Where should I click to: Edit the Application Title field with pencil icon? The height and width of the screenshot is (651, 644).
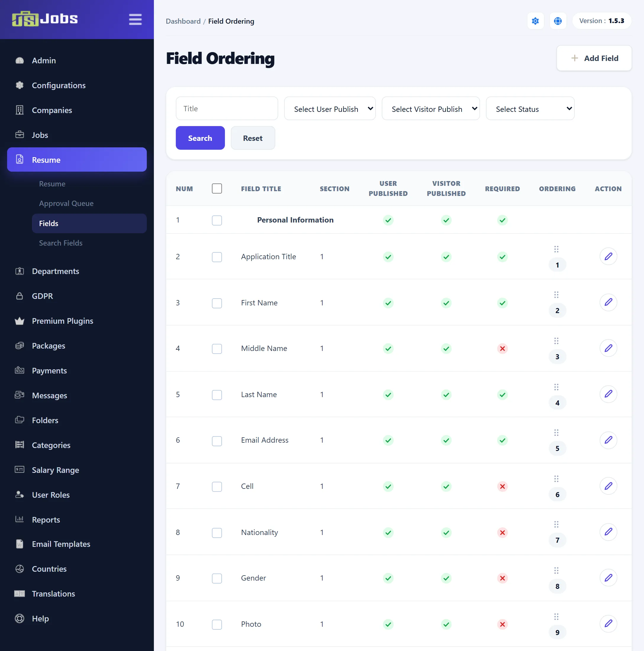608,257
